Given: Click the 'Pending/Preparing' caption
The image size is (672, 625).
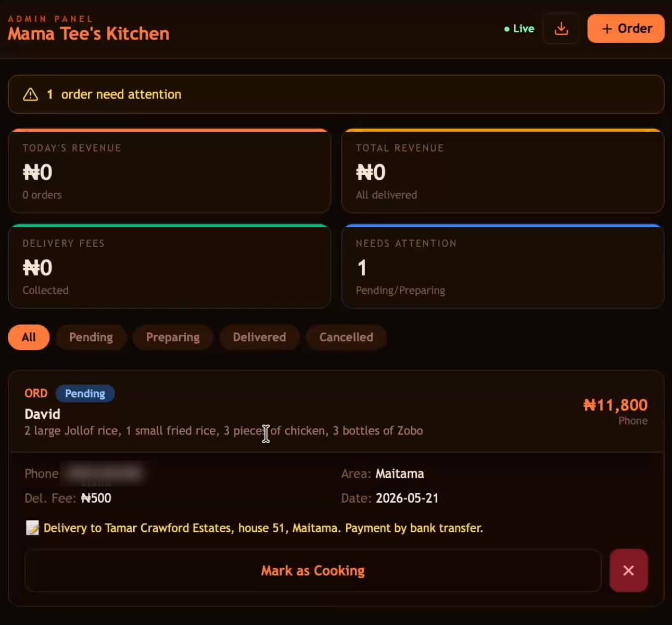Looking at the screenshot, I should pos(400,290).
